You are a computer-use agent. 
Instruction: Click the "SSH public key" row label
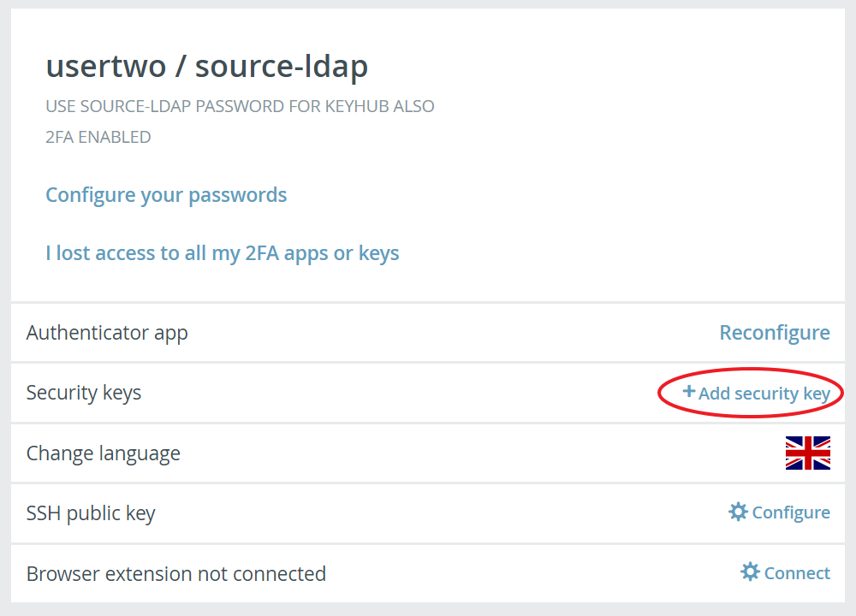(x=91, y=513)
